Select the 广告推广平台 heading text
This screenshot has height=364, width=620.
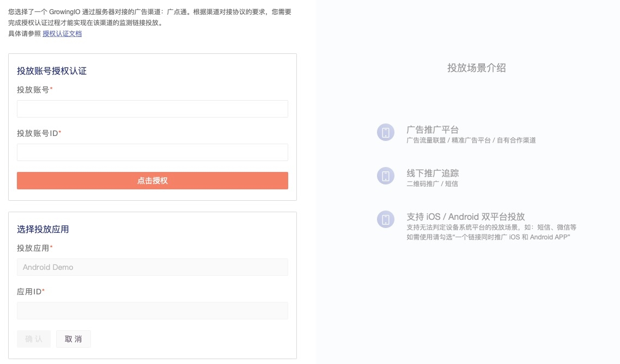point(433,129)
